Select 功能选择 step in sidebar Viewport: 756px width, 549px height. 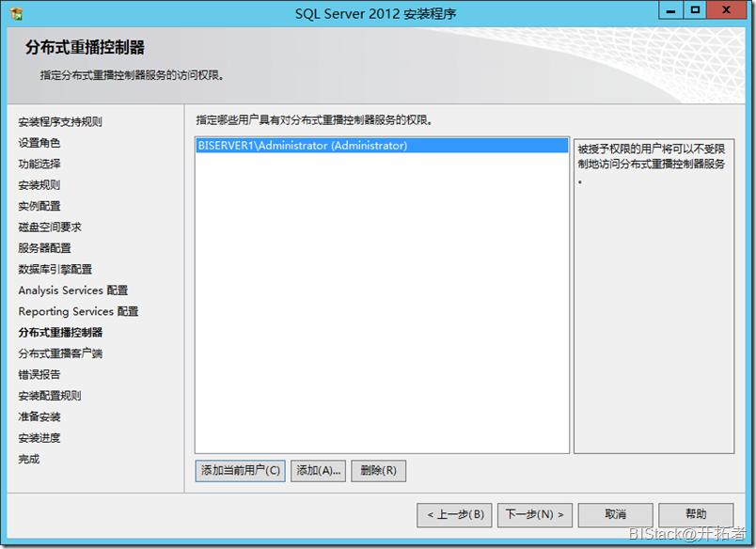click(x=39, y=164)
